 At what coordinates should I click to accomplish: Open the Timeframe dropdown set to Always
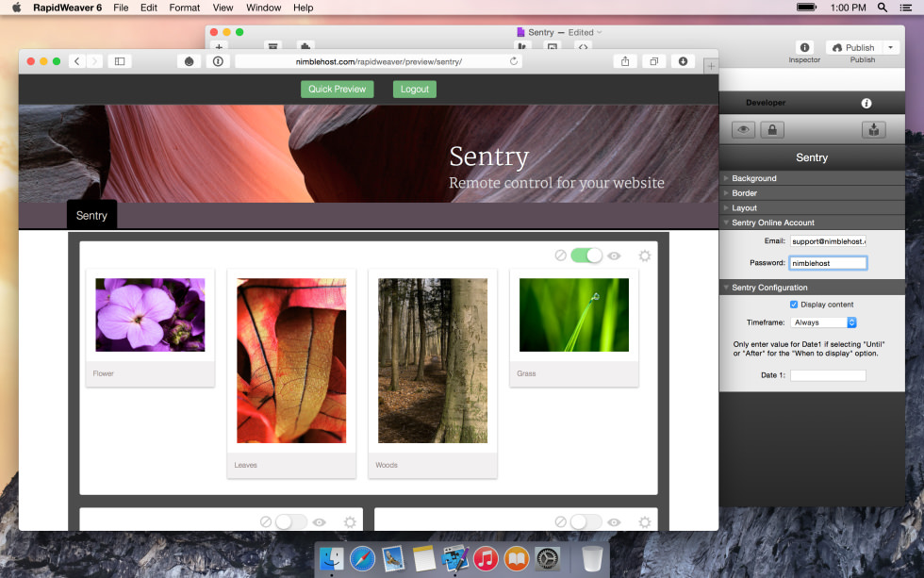823,322
